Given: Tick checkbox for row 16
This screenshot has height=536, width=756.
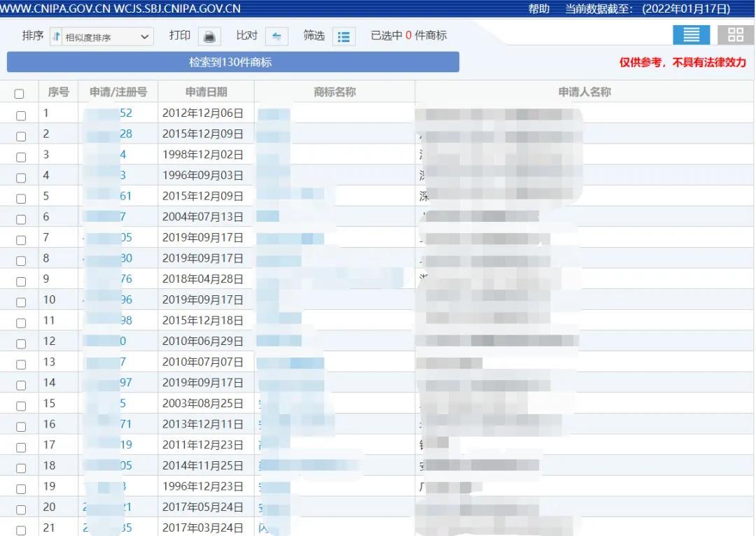Looking at the screenshot, I should tap(21, 427).
